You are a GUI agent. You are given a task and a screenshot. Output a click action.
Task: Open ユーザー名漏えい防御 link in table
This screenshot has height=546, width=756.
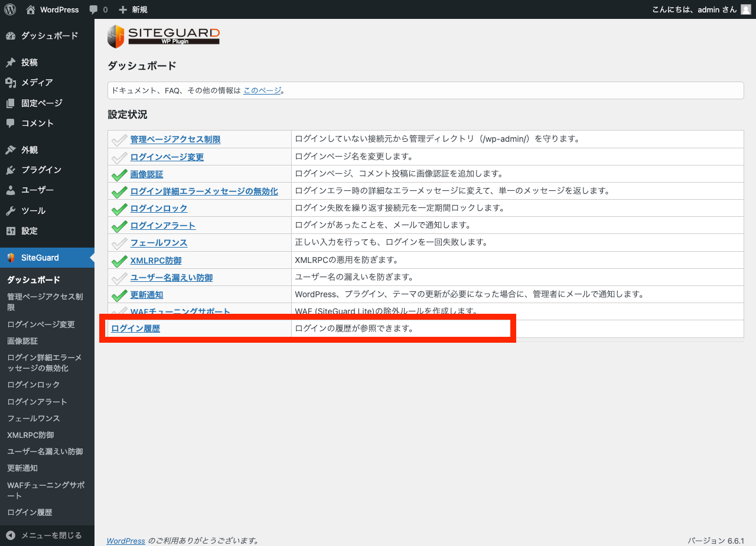[171, 278]
